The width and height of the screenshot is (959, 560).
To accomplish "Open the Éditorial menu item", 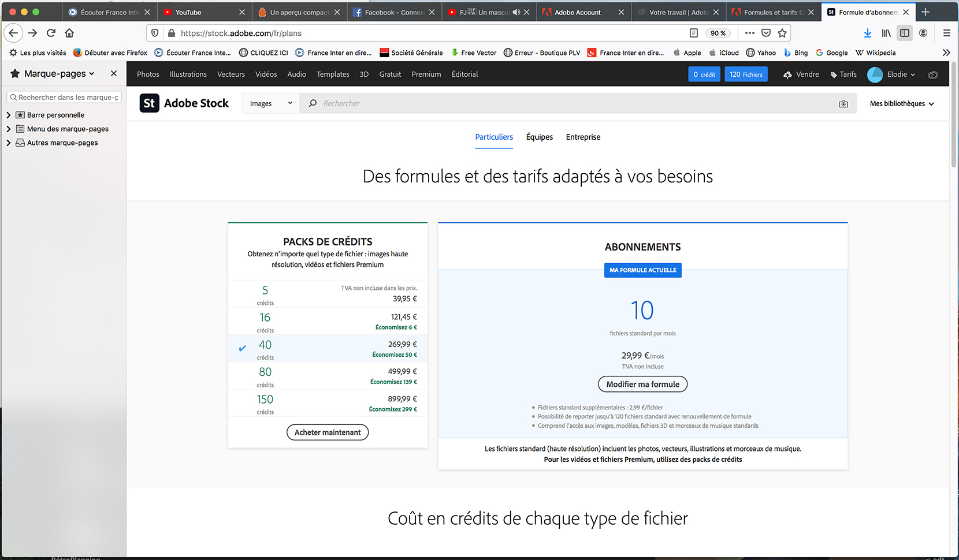I will pyautogui.click(x=465, y=74).
